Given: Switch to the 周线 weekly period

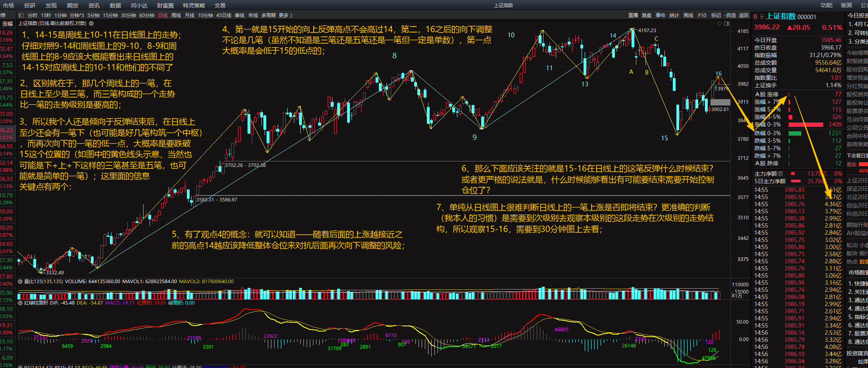Looking at the screenshot, I should coord(176,15).
